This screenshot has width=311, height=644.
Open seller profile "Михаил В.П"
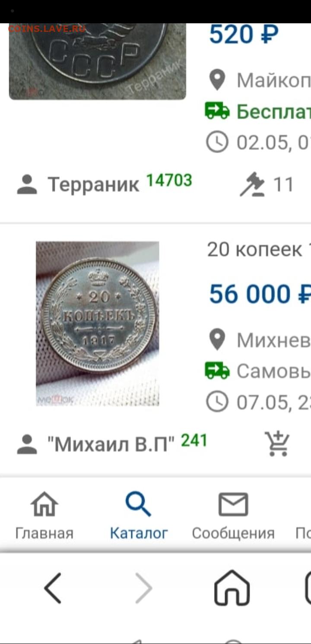pyautogui.click(x=111, y=444)
